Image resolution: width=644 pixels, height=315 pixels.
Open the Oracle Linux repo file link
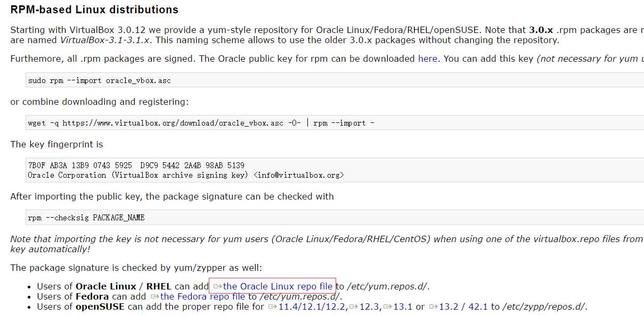click(278, 286)
